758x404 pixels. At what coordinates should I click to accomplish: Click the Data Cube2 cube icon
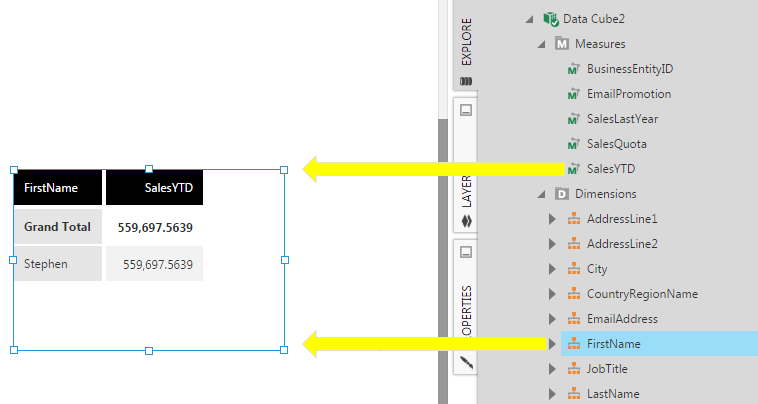[551, 19]
